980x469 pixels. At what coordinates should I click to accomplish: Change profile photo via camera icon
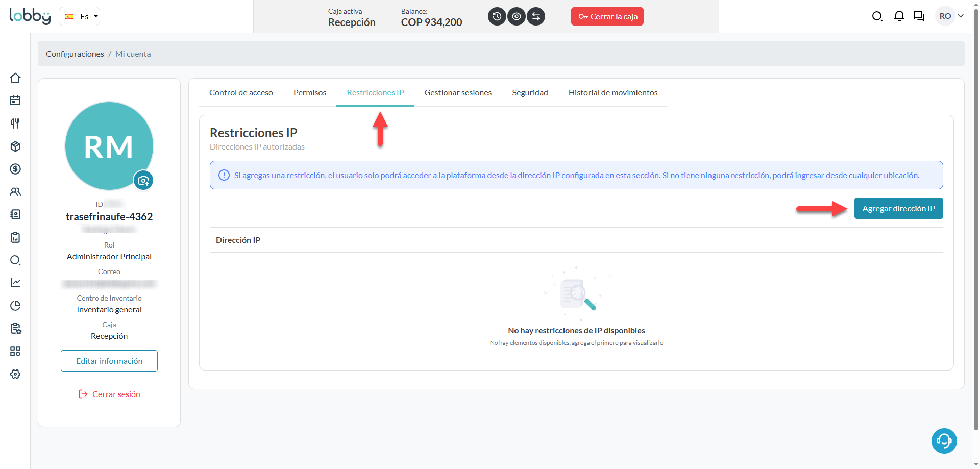point(143,180)
